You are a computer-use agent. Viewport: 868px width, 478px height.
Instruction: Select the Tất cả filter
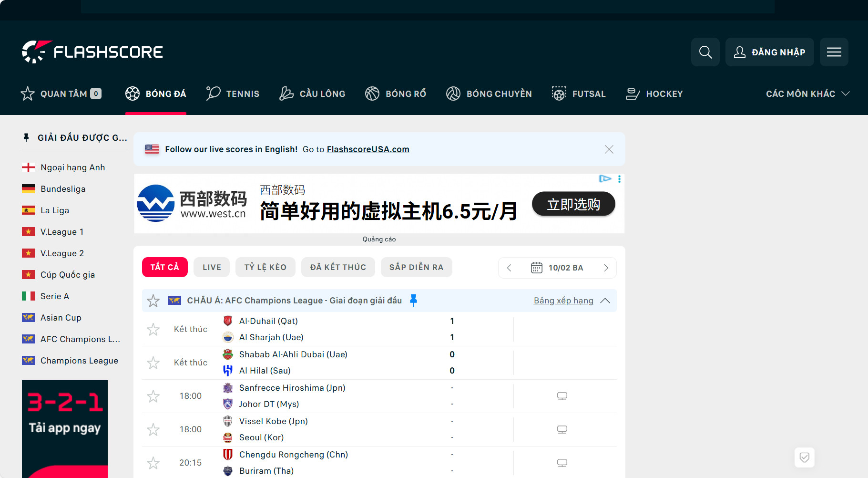point(165,267)
